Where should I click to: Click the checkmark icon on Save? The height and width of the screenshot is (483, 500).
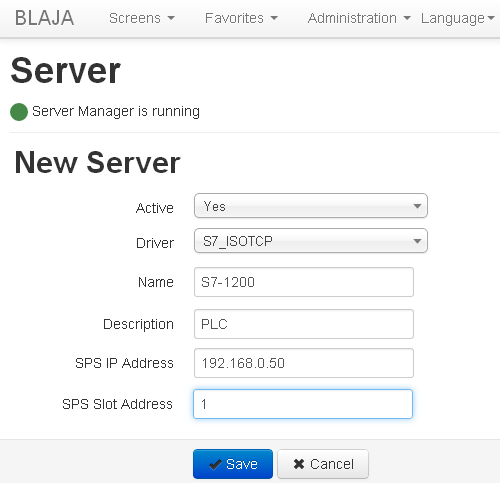pyautogui.click(x=215, y=464)
